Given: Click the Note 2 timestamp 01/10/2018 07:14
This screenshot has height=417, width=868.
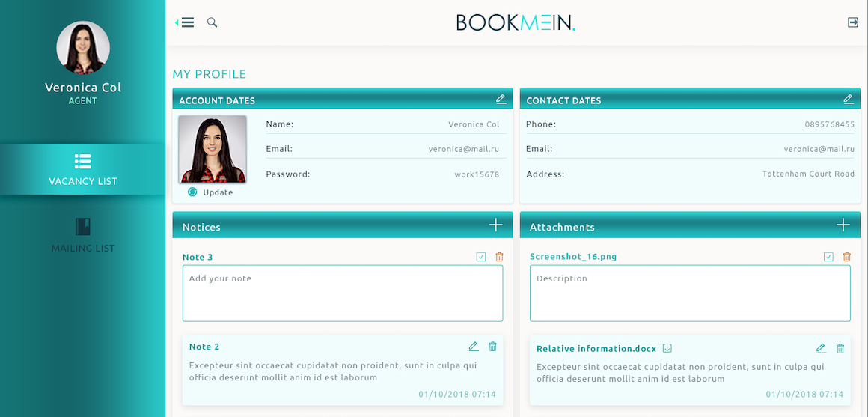Looking at the screenshot, I should (x=457, y=395).
